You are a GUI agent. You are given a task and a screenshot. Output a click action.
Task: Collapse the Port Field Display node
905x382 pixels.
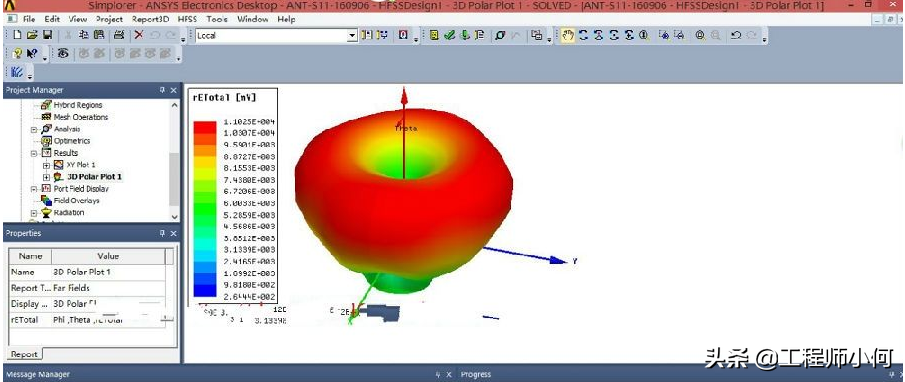33,189
